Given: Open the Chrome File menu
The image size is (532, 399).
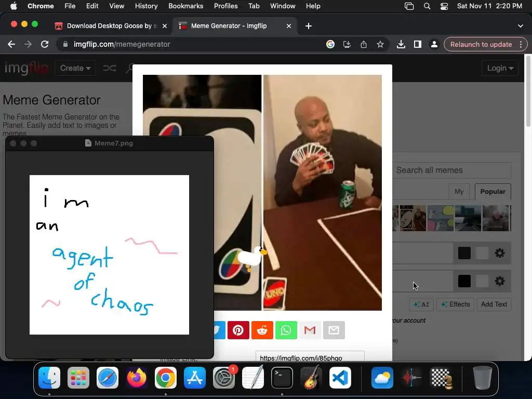Looking at the screenshot, I should [70, 6].
